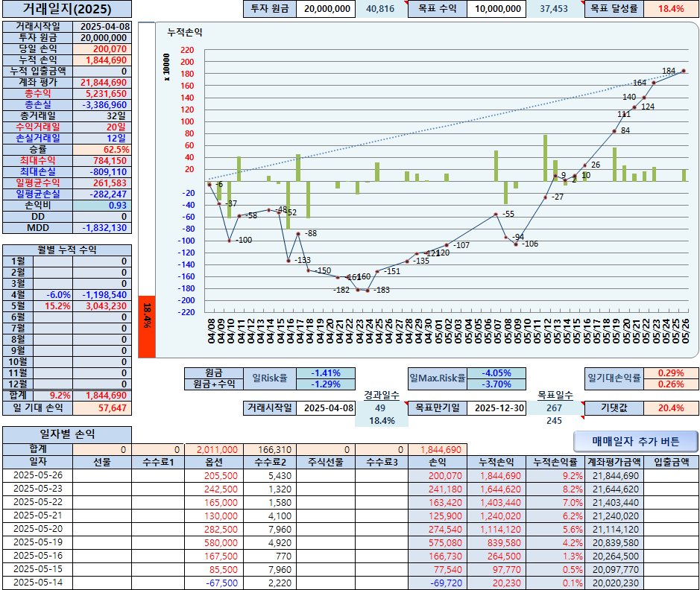700x590 pixels.
Task: Click the 1,114,120 누적손익 value for 2025-05-20
Action: [x=496, y=530]
